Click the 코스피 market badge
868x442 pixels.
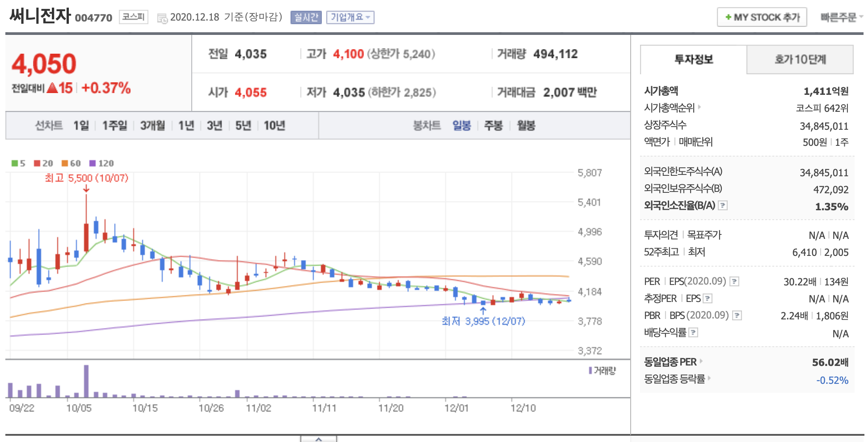click(134, 17)
